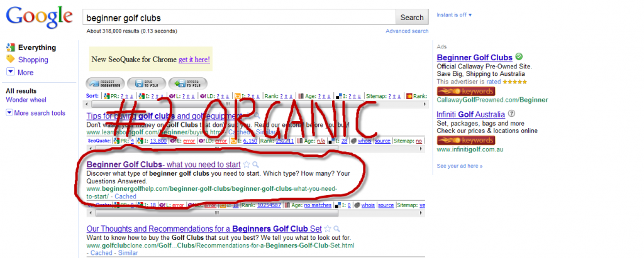The image size is (644, 258).
Task: Open See your ad here link
Action: [460, 166]
